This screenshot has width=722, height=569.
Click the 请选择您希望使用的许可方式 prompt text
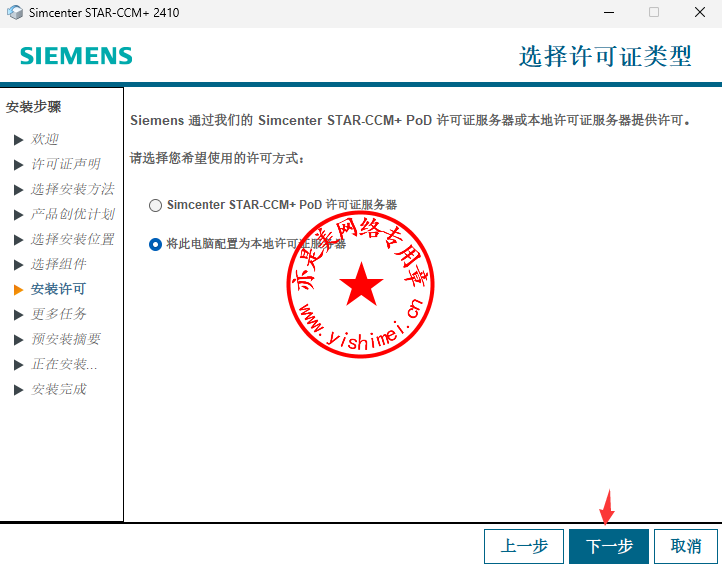tap(217, 158)
